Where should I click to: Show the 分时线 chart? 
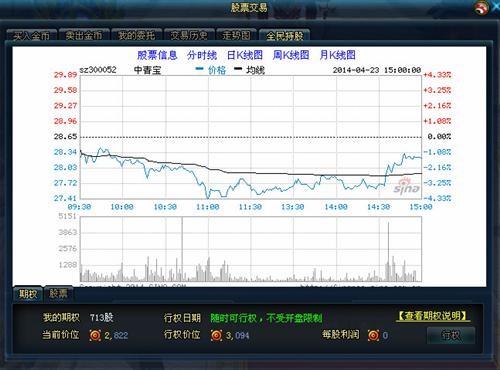pos(202,55)
